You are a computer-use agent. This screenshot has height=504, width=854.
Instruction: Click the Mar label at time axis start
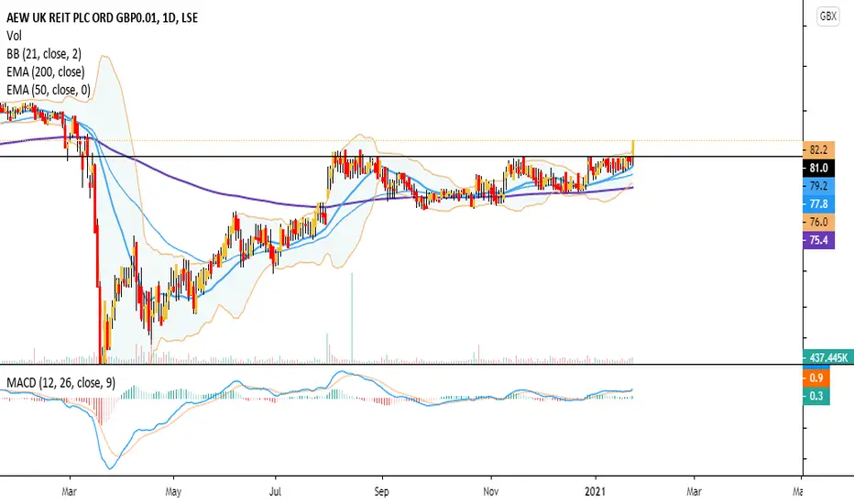(69, 491)
